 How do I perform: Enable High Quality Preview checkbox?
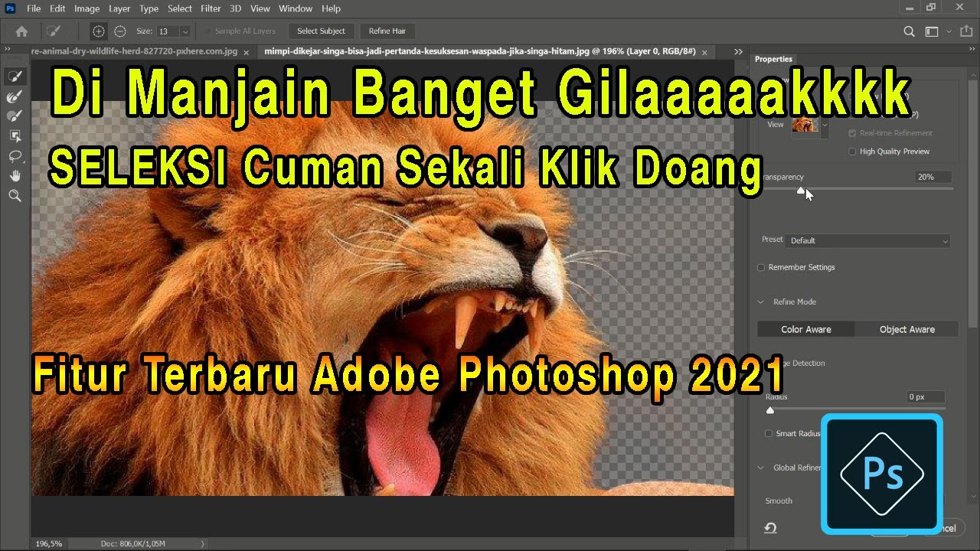(852, 152)
